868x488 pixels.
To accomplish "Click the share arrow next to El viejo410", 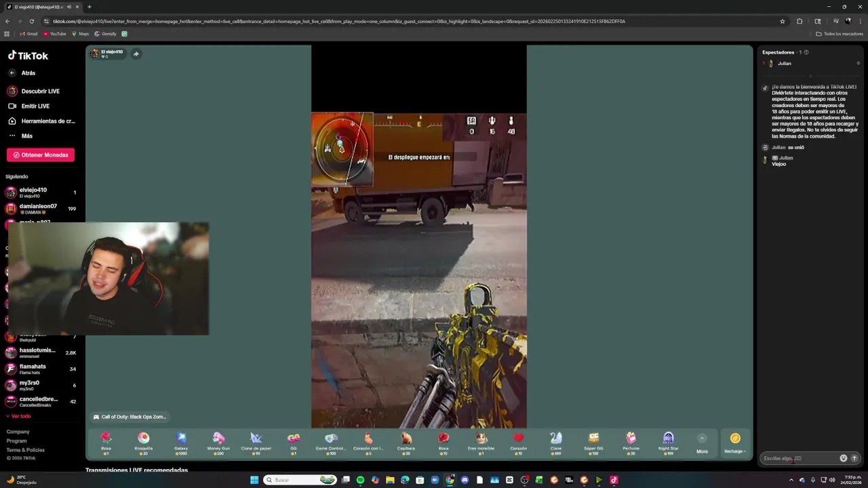I will [136, 54].
